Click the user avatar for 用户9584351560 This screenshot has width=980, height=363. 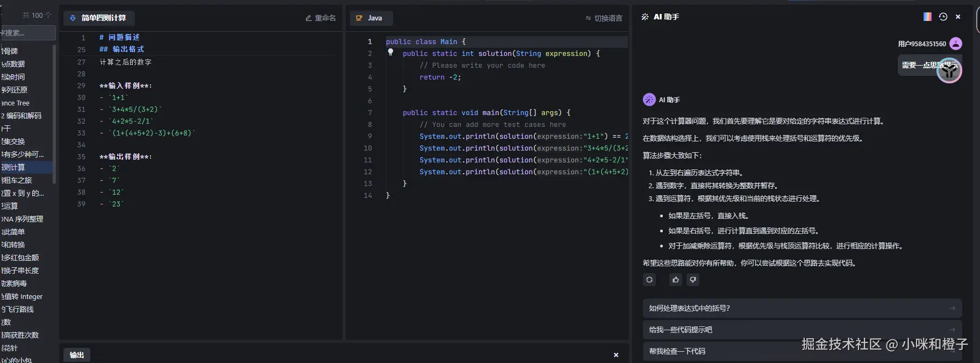(955, 44)
